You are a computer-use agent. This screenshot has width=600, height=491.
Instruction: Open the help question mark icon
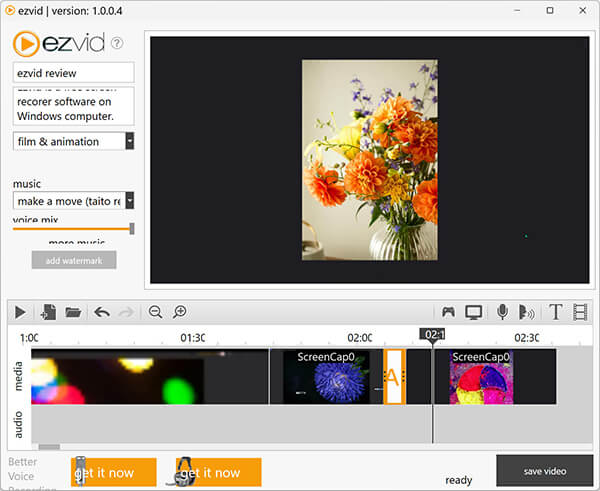point(117,43)
